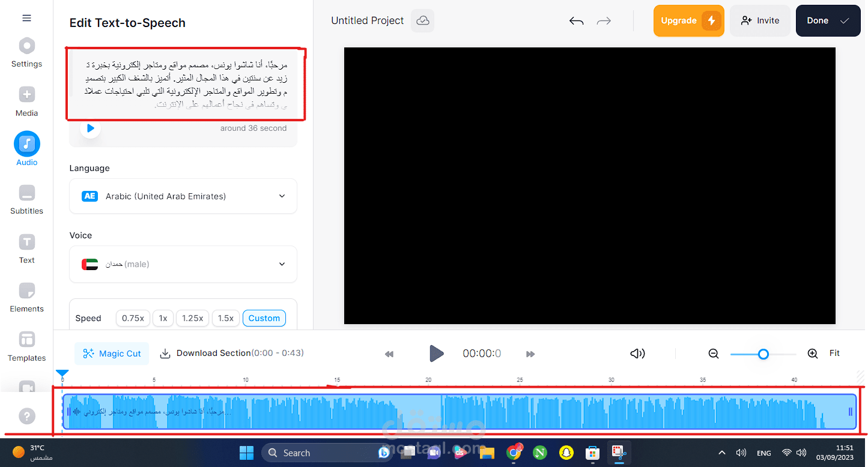Click the ENG language indicator

764,453
